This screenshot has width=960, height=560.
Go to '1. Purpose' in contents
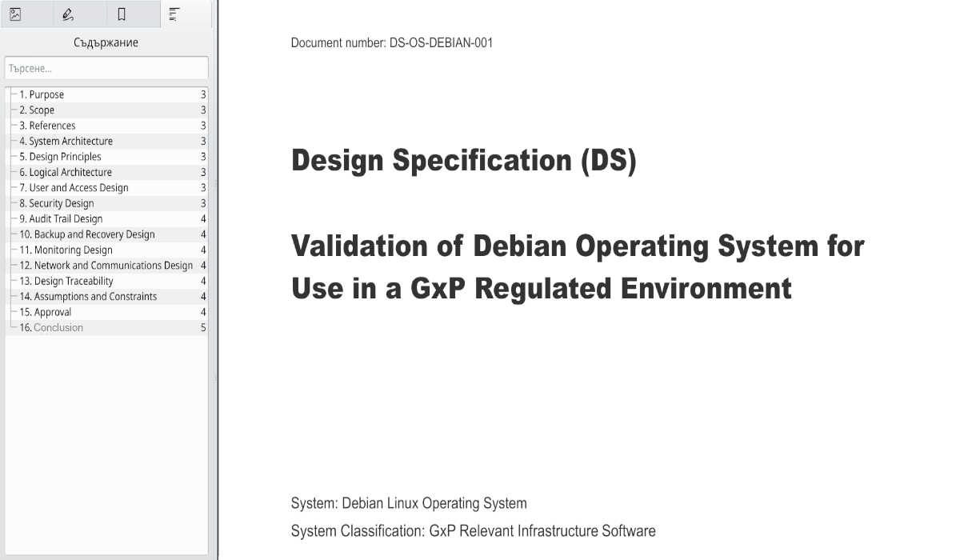click(106, 94)
